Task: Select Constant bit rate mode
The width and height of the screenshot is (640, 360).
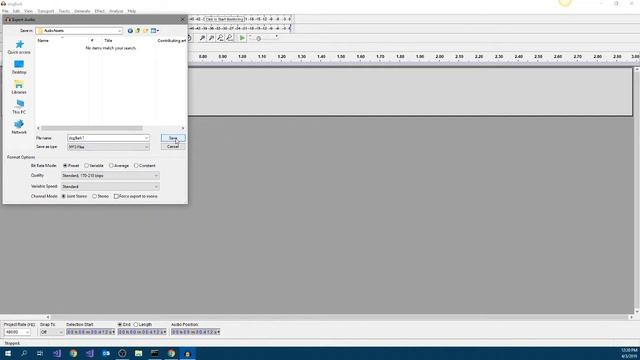Action: pos(136,166)
